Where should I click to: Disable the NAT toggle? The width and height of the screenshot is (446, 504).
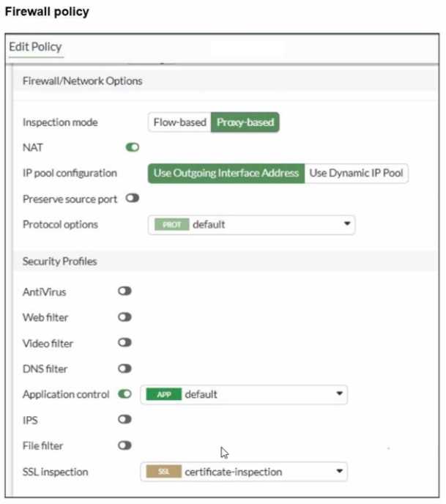(x=132, y=148)
